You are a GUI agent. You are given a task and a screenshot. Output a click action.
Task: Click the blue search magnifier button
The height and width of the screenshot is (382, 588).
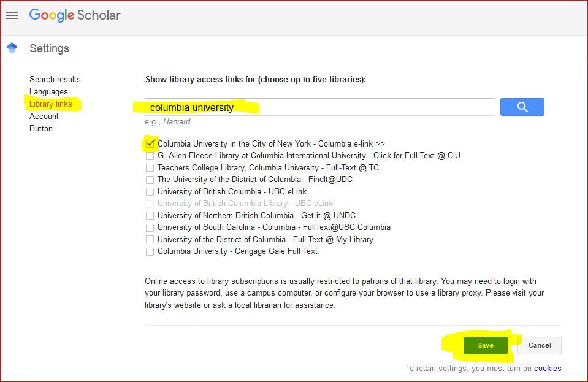tap(522, 107)
